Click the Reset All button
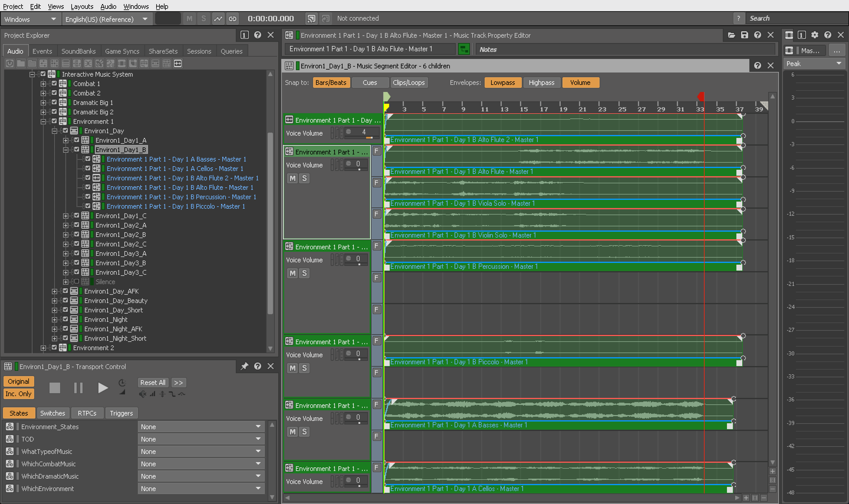This screenshot has height=504, width=849. tap(153, 382)
